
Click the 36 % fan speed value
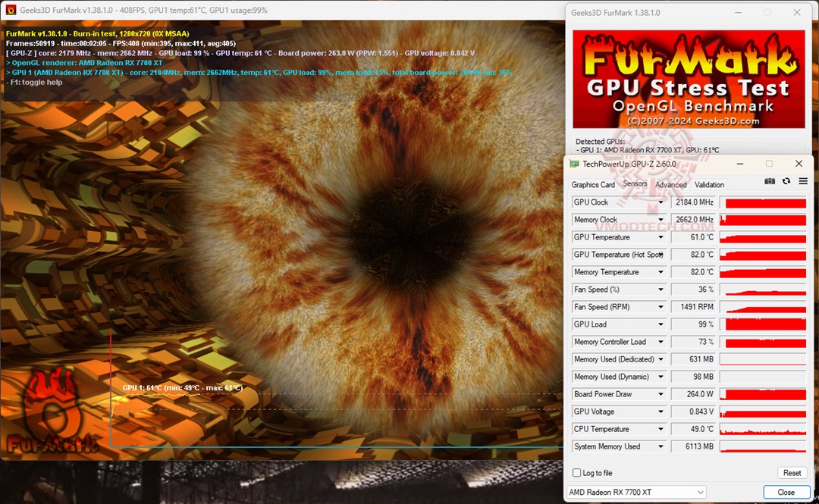coord(692,290)
